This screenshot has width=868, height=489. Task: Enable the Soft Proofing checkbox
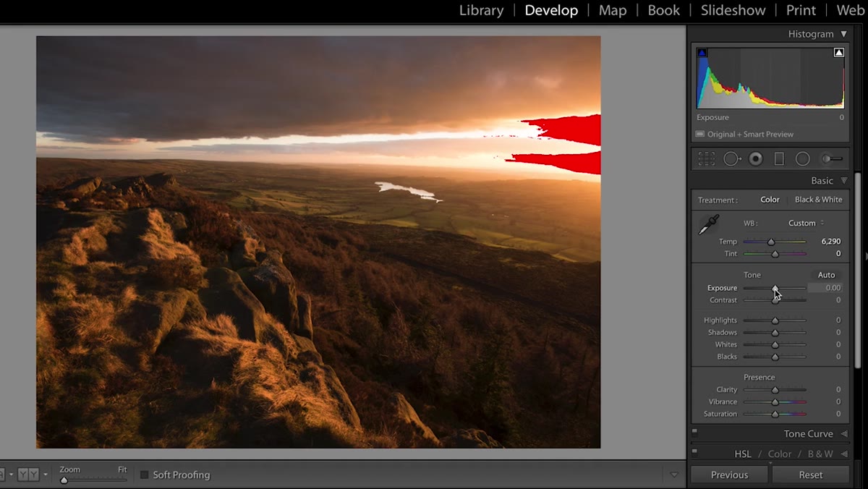144,475
